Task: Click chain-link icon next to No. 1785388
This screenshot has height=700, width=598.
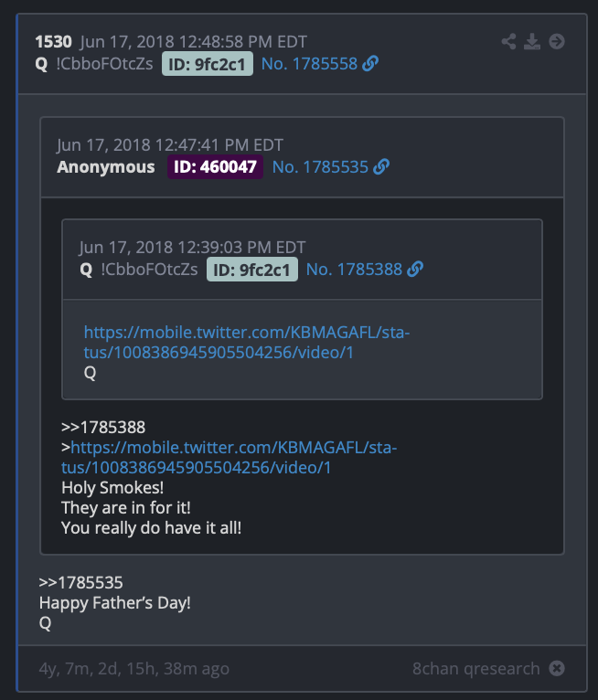Action: 415,270
